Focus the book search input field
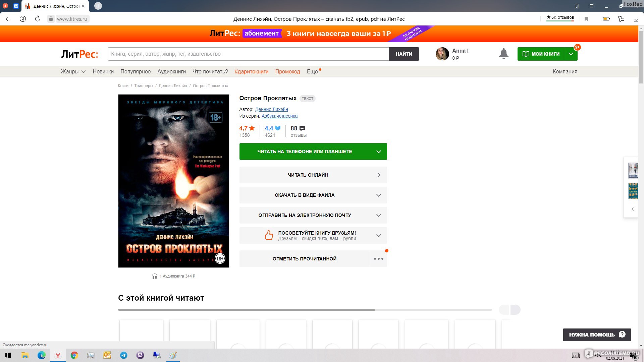The width and height of the screenshot is (644, 362). tap(248, 54)
